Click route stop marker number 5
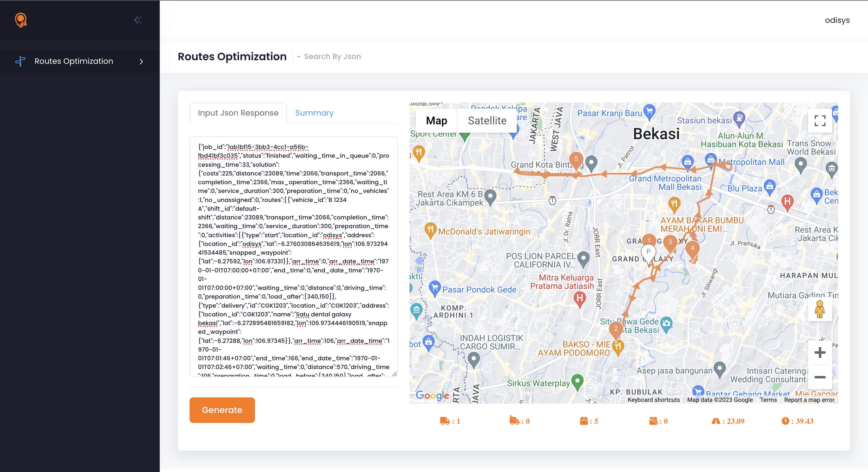The width and height of the screenshot is (868, 472). pos(576,160)
